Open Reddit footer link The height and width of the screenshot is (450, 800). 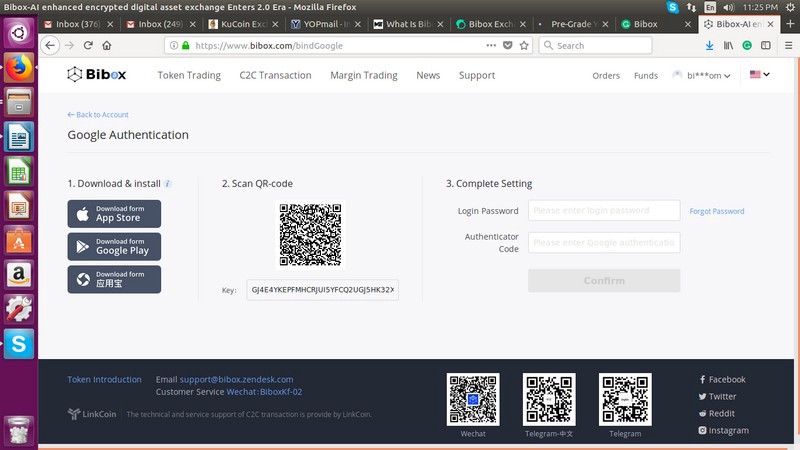(716, 413)
